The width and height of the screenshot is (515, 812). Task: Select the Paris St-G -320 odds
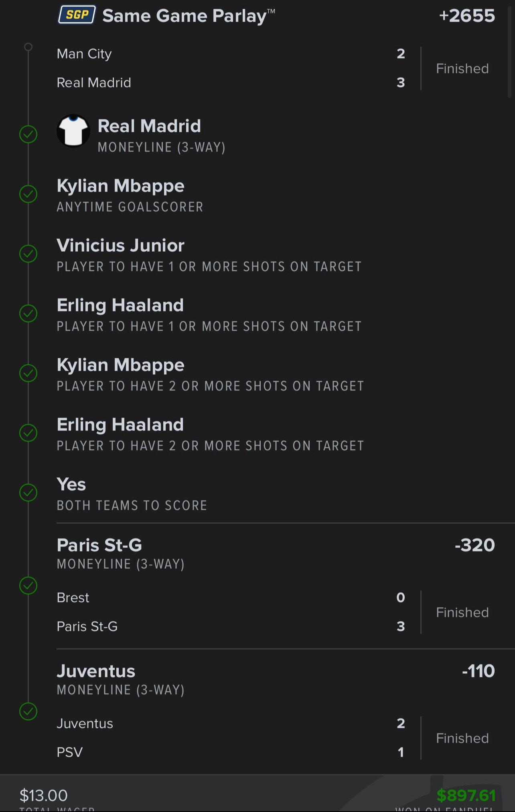click(475, 545)
